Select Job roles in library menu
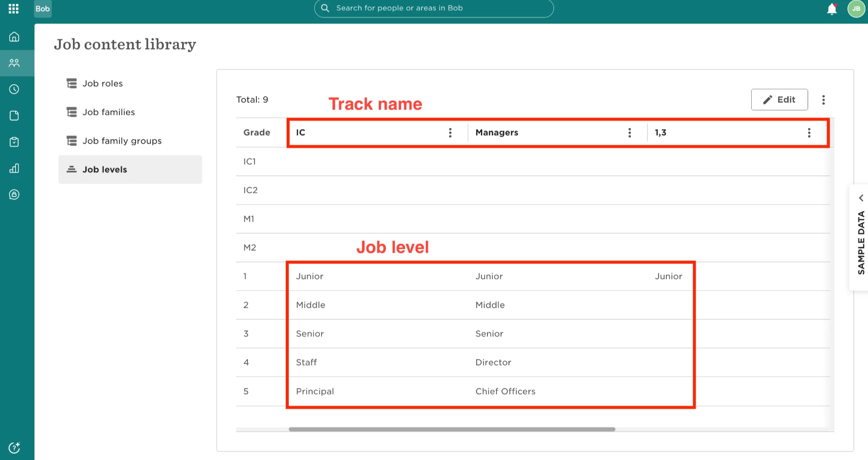Screen dimensions: 868x460 [x=130, y=83]
